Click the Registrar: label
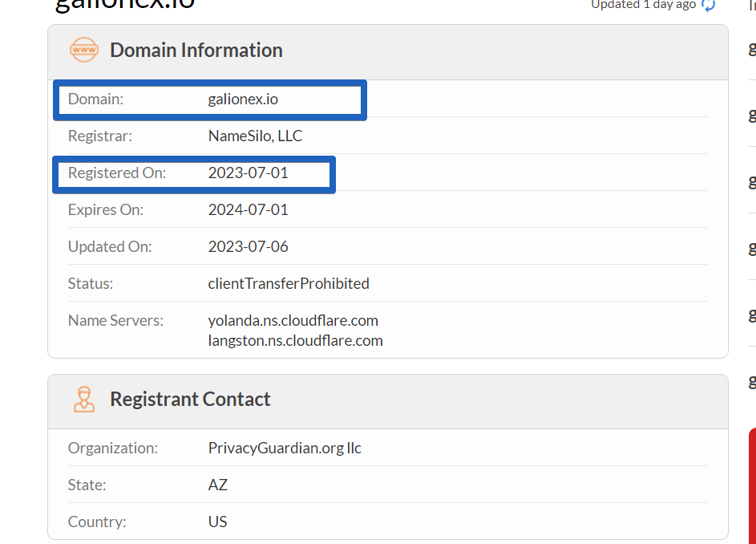 [x=99, y=136]
